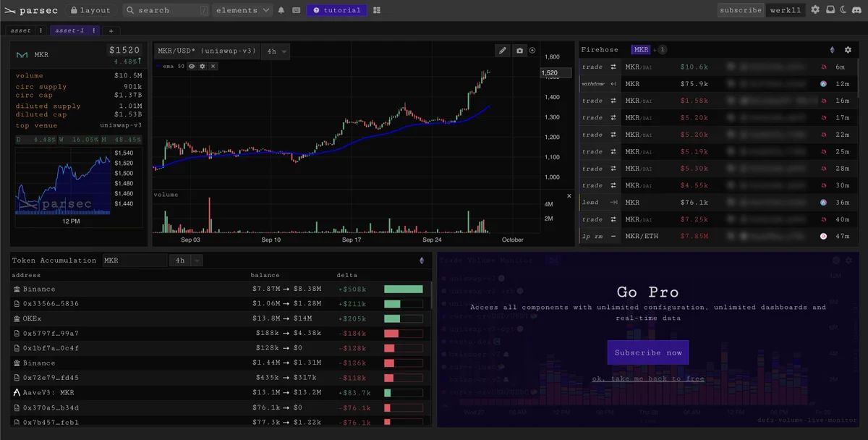The width and height of the screenshot is (868, 440).
Task: Click the 0x5797f_99a7 -$184k delta bar
Action: [404, 333]
